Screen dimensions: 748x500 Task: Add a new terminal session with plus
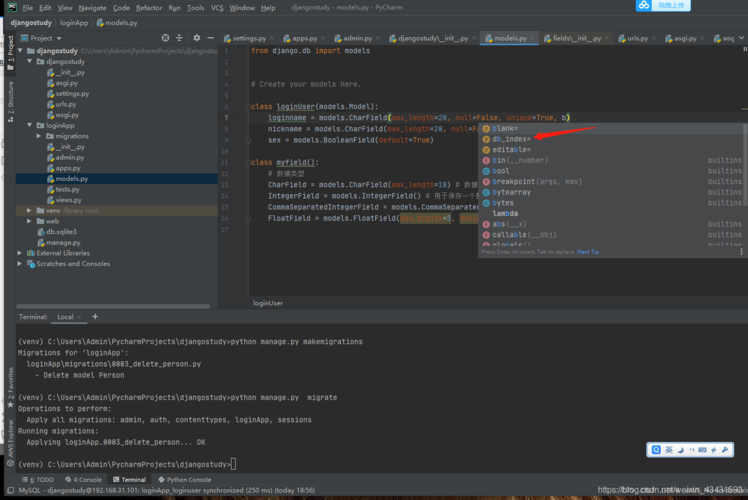[x=95, y=316]
